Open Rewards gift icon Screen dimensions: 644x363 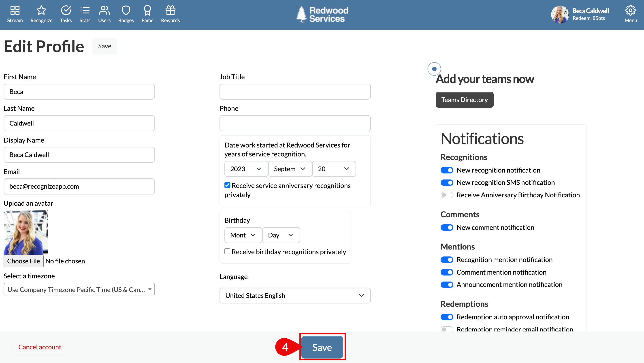click(170, 10)
